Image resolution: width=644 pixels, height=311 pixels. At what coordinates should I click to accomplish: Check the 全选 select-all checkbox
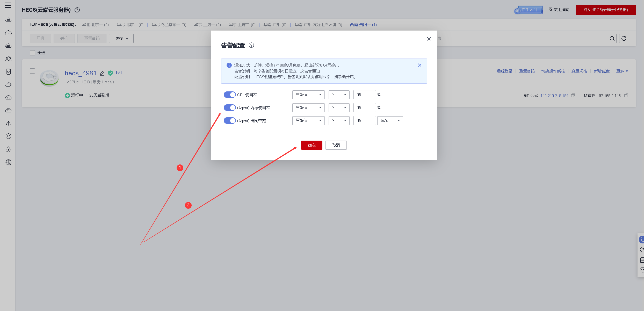[x=32, y=53]
